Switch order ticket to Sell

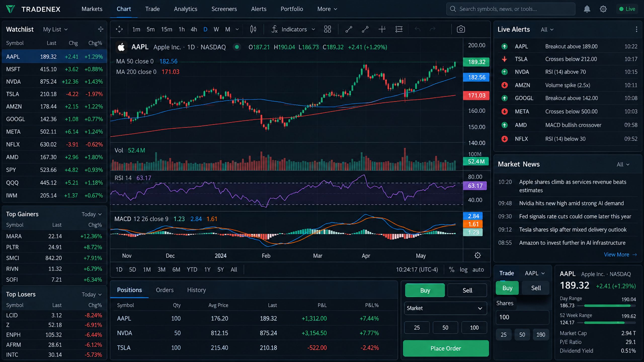click(467, 290)
